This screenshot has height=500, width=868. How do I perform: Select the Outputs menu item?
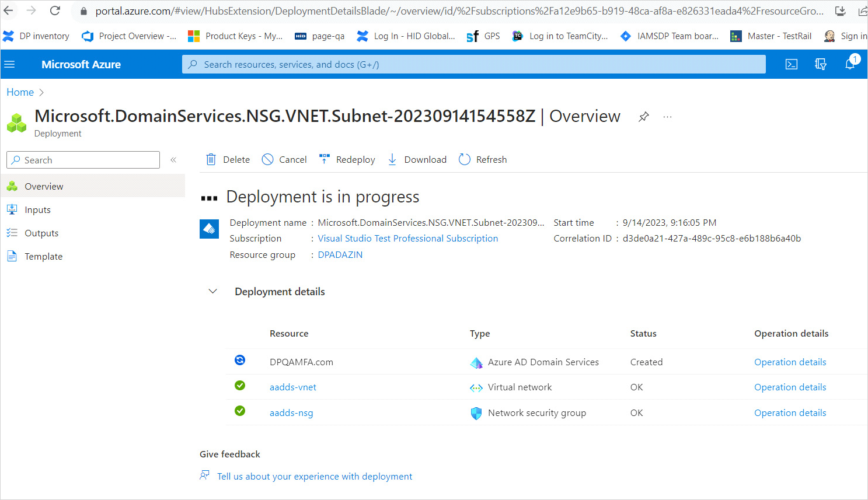[x=41, y=233]
